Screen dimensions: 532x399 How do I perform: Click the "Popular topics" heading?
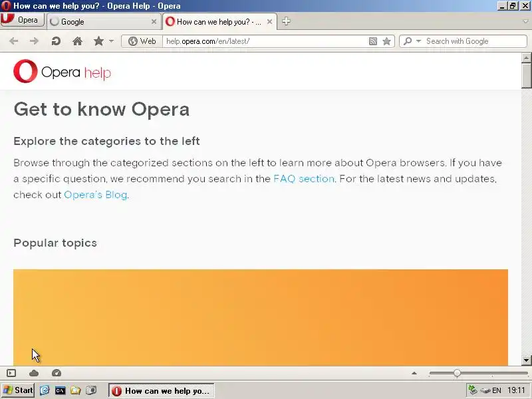click(55, 243)
